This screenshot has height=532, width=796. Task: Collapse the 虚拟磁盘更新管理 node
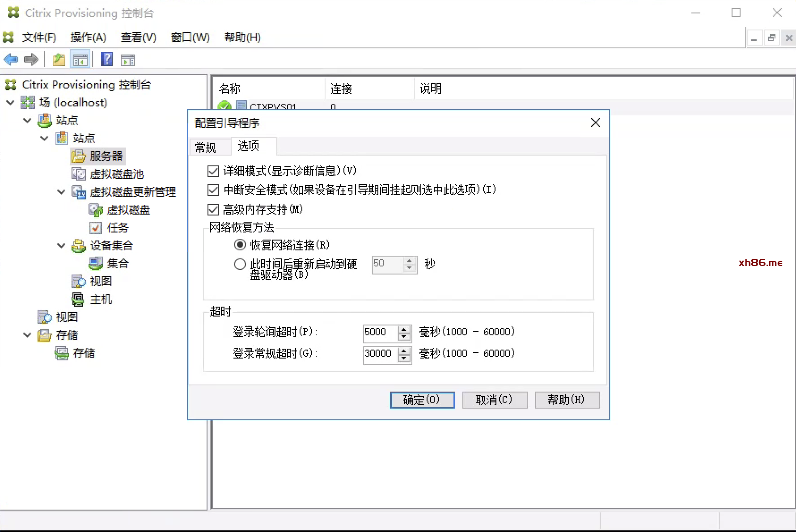point(61,192)
